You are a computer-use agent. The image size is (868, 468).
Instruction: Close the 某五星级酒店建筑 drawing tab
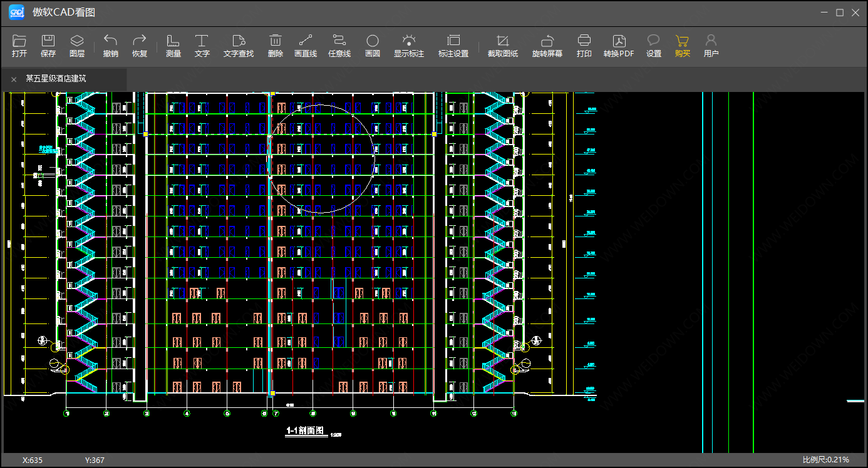click(14, 79)
